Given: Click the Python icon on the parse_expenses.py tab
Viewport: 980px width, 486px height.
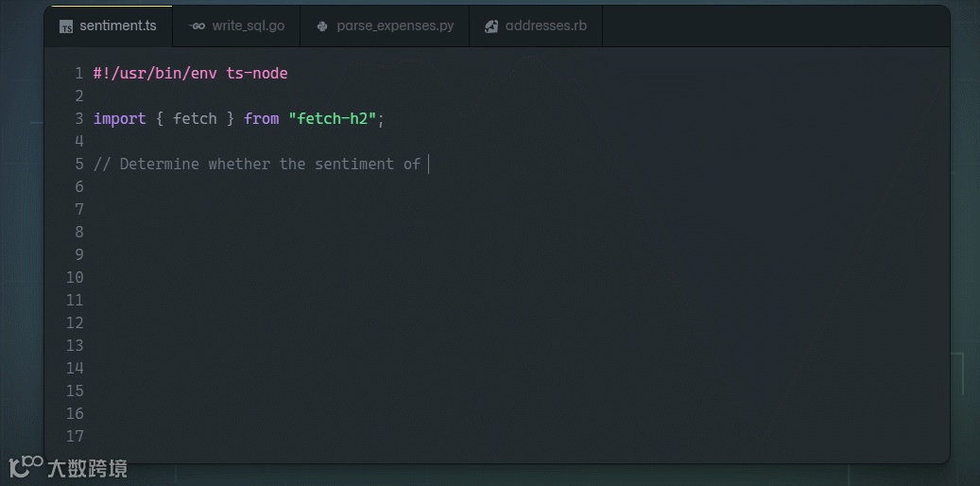Looking at the screenshot, I should (x=323, y=26).
